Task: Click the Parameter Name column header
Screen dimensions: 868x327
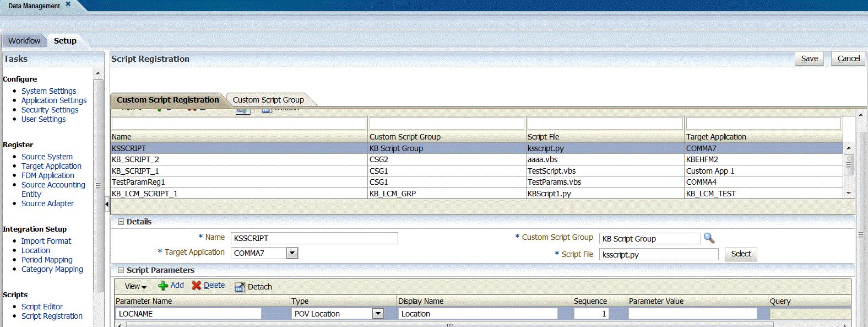Action: coord(202,301)
